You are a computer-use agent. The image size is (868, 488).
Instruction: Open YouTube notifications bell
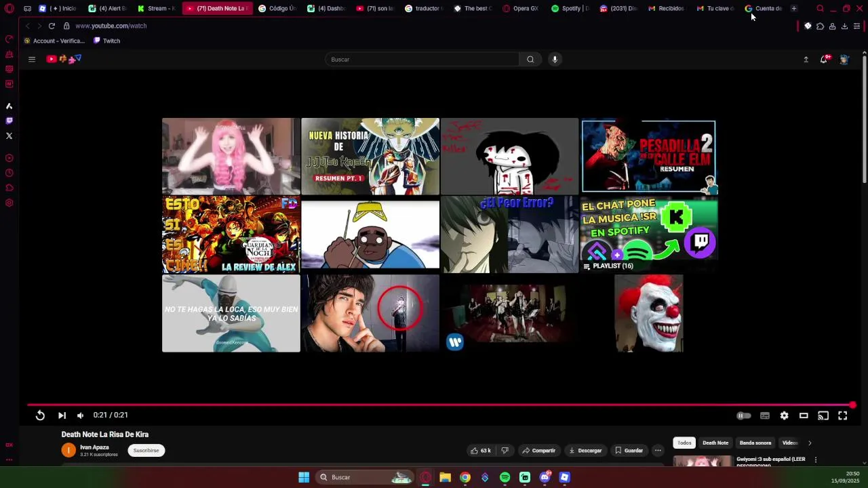tap(824, 60)
